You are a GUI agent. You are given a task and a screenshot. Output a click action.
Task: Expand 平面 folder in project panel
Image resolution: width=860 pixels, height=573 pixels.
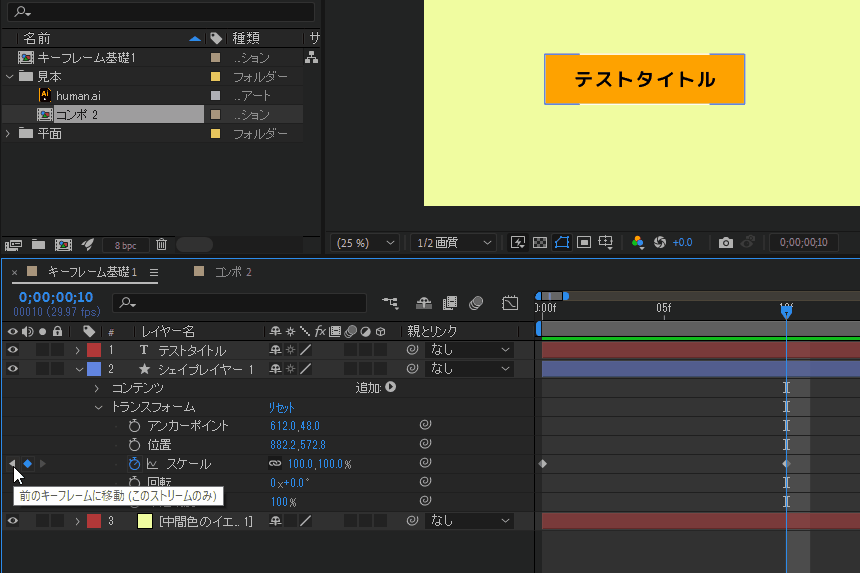coord(8,133)
